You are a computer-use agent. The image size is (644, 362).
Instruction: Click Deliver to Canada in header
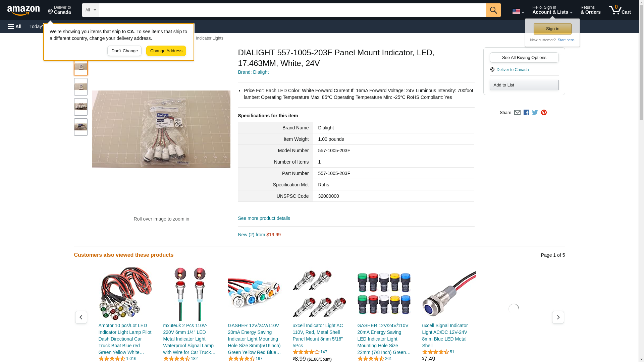59,10
